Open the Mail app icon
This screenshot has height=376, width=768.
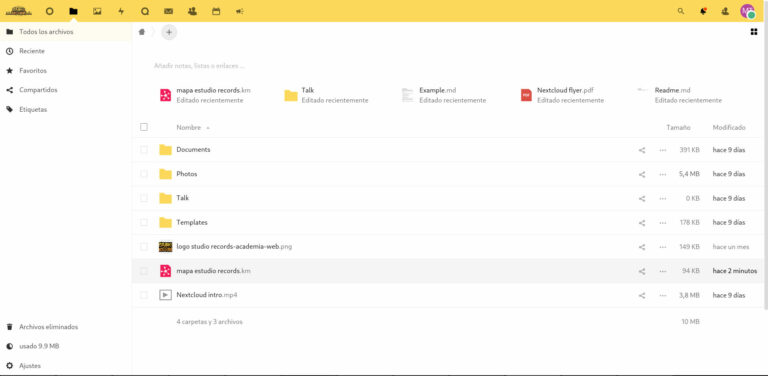(x=168, y=11)
